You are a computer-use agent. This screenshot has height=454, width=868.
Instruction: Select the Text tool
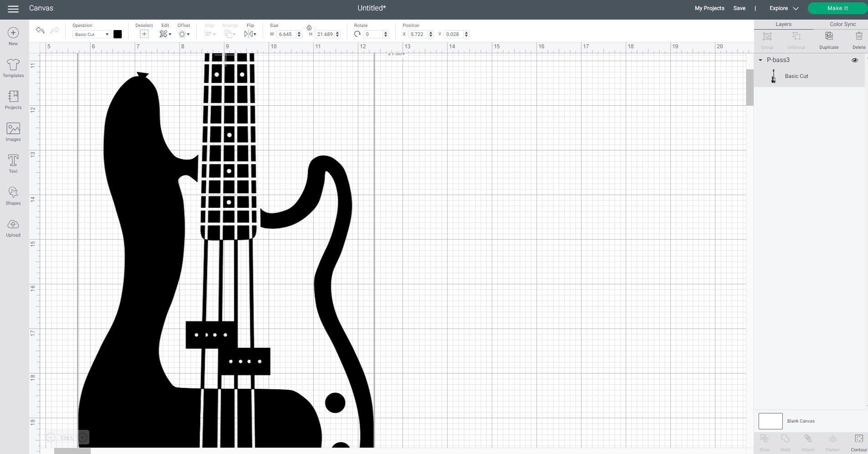coord(13,163)
